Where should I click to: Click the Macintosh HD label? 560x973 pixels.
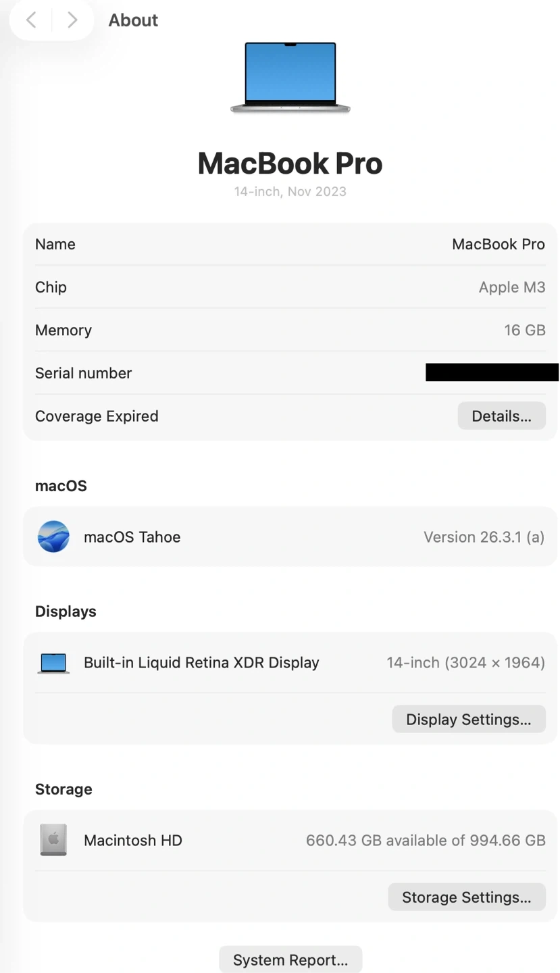133,841
